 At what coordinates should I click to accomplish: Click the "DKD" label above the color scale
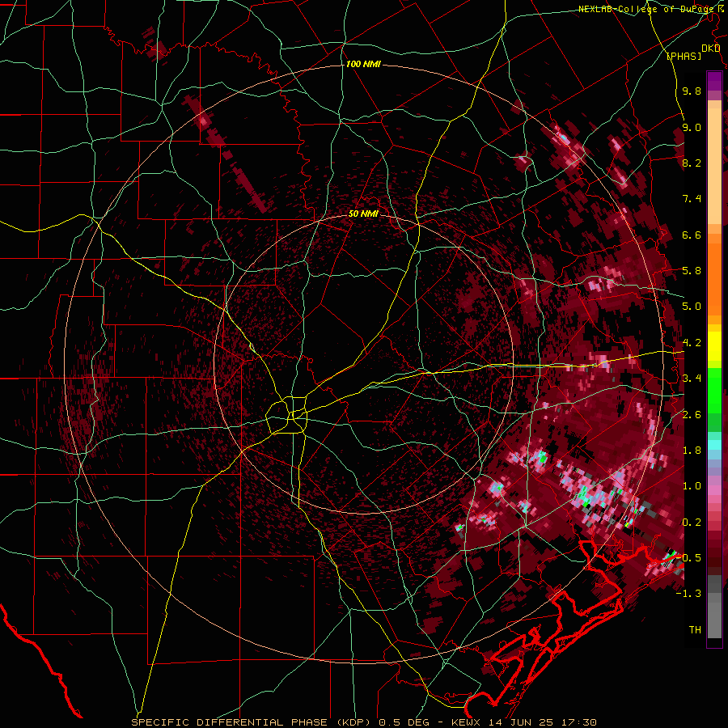pyautogui.click(x=710, y=49)
